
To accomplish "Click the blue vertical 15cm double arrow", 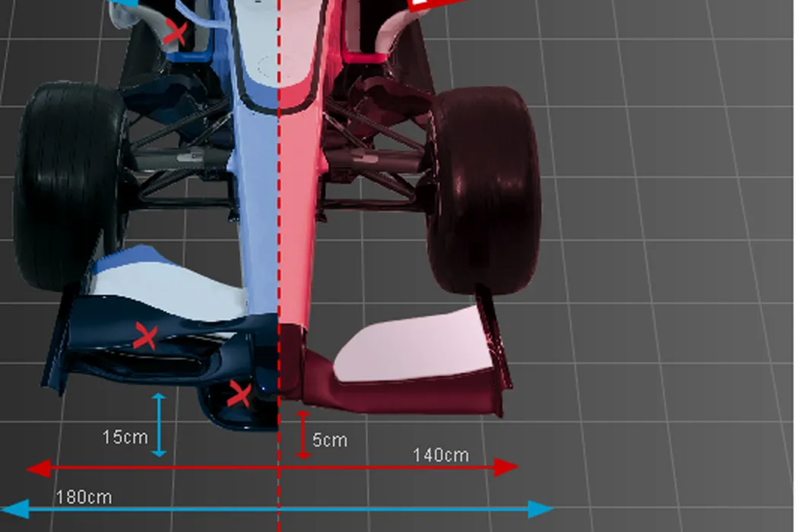I will click(x=159, y=425).
